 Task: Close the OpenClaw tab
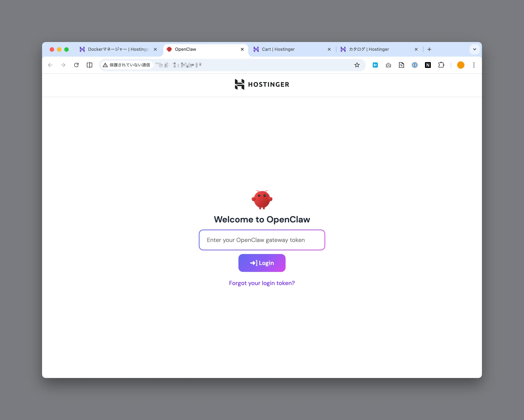[242, 49]
